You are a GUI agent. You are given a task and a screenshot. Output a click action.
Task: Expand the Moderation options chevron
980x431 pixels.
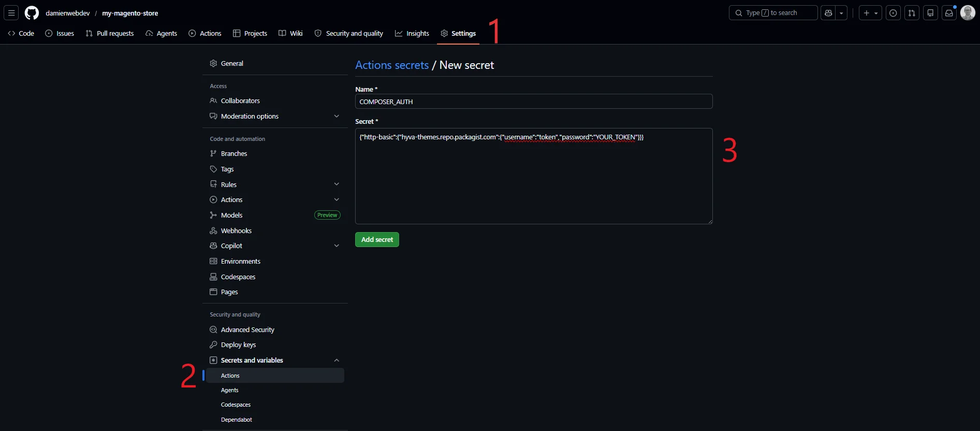[x=337, y=116]
